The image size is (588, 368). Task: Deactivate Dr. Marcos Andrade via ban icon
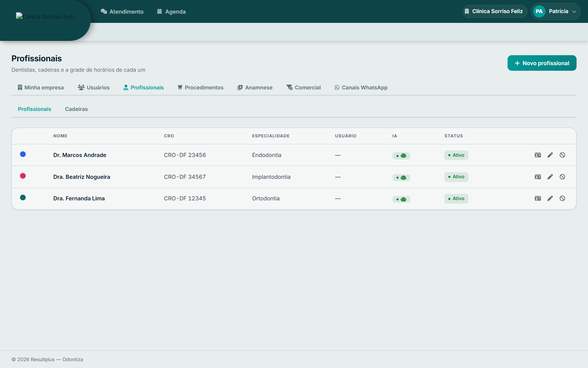click(x=562, y=155)
